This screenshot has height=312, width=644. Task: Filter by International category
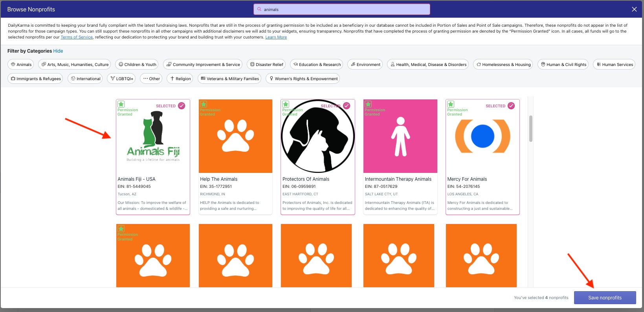click(x=85, y=79)
